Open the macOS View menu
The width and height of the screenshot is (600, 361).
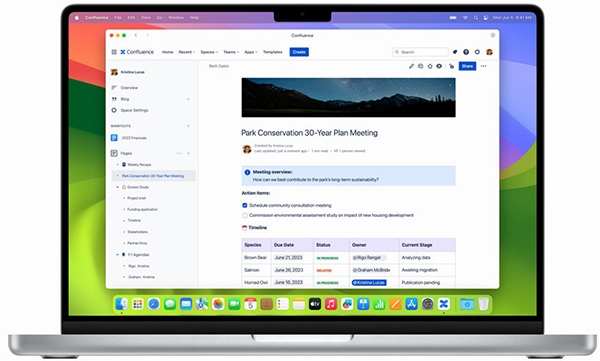pos(146,18)
